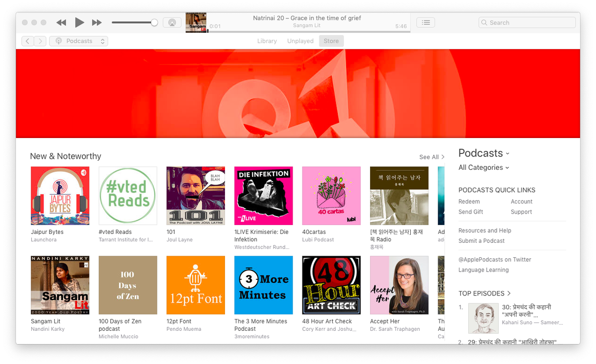Click the remaining time 5:46 display
Screen dimensions: 596x364
pos(401,26)
